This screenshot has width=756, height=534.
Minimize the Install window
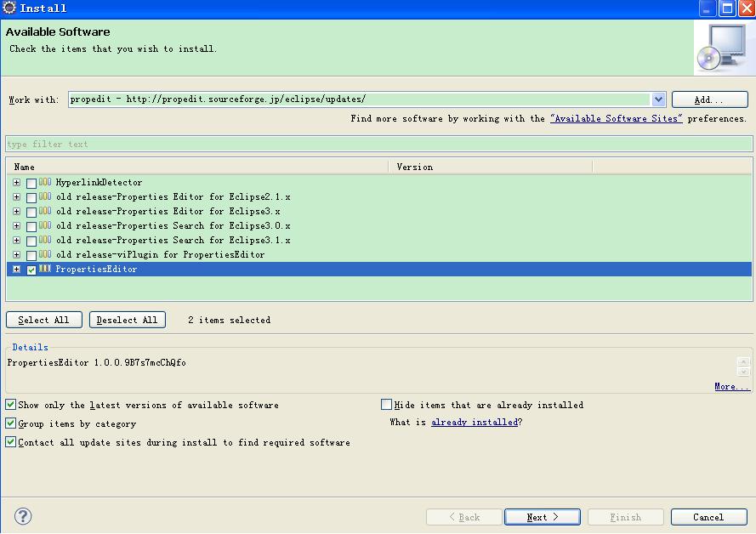[707, 9]
